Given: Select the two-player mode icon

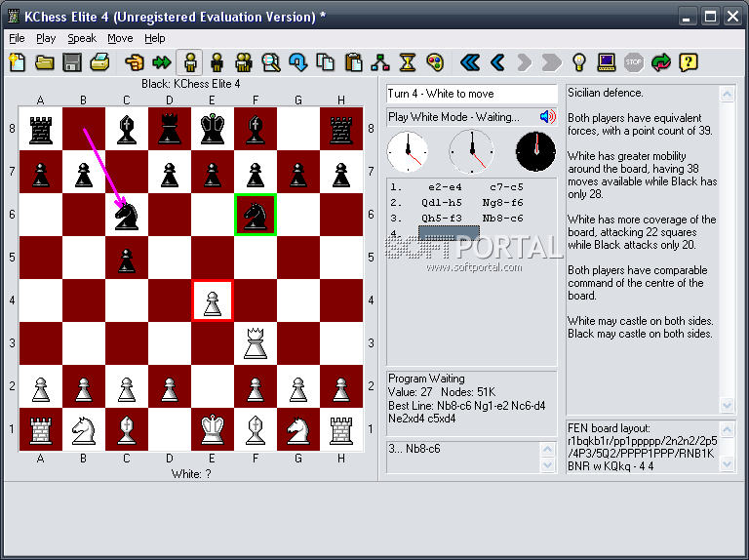Looking at the screenshot, I should point(244,62).
